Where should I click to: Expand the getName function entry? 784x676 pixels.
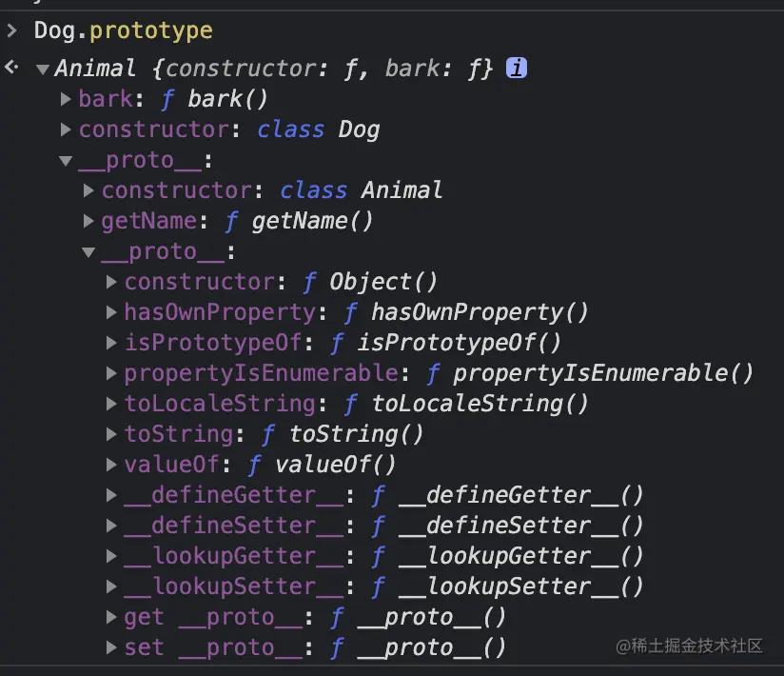88,221
